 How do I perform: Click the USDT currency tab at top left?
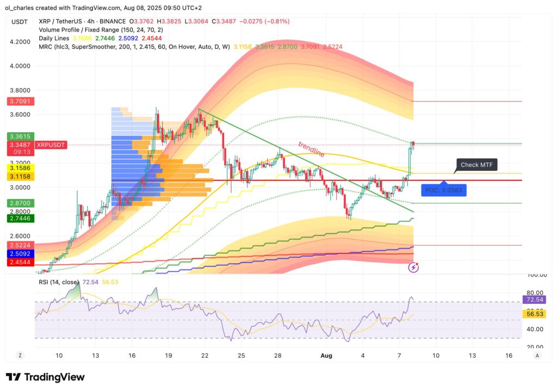(x=20, y=21)
